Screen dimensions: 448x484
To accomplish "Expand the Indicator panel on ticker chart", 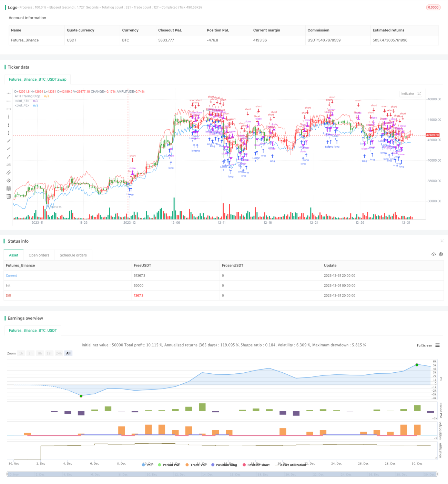I will tap(419, 94).
